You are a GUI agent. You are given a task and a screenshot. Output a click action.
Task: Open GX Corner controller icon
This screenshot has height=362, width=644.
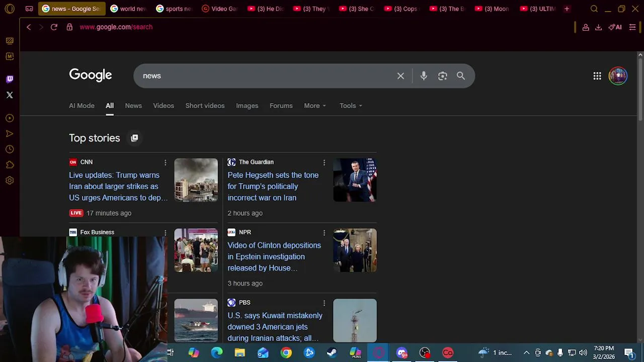pos(29,9)
